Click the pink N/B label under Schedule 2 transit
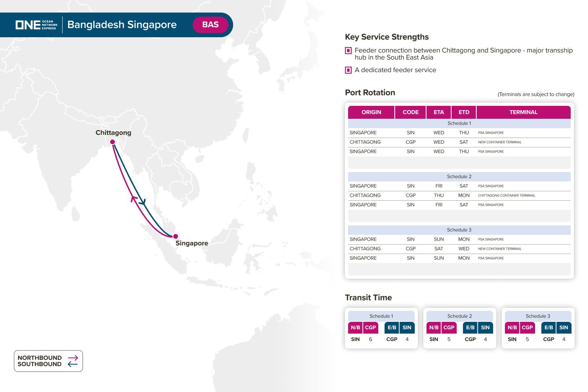Screen dimensions: 588x392 click(434, 328)
